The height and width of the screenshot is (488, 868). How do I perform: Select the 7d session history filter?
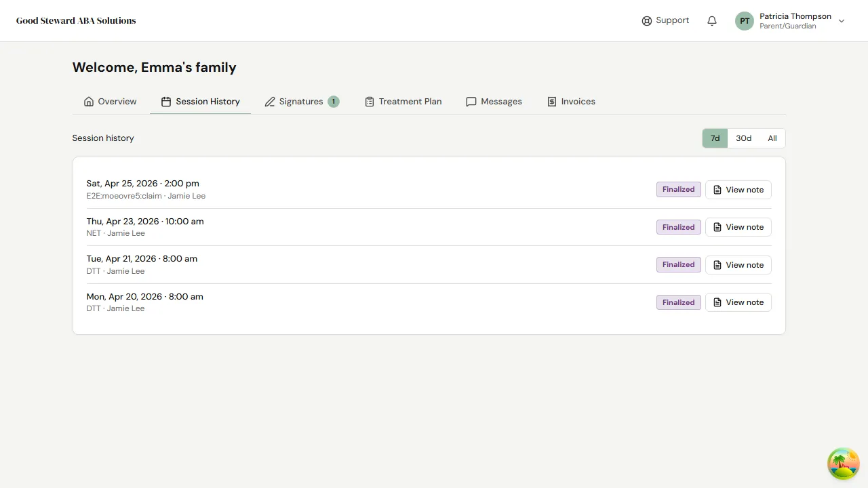[714, 138]
